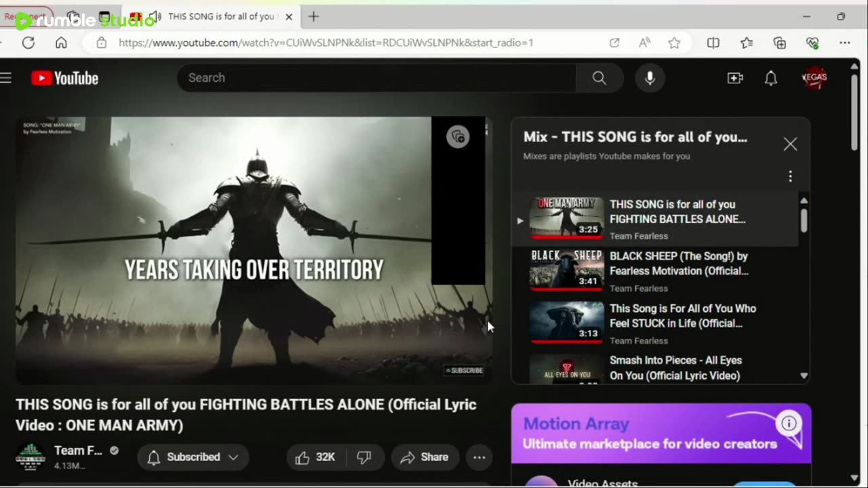Open the ALL EYES ON YOU thumbnail
Image resolution: width=868 pixels, height=488 pixels.
tap(566, 369)
